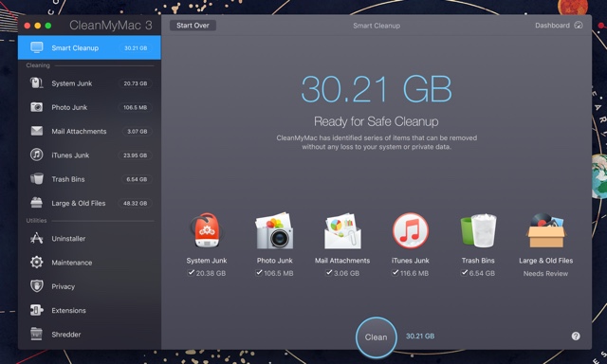Click the 30.21 GB total beside Clean

point(420,337)
